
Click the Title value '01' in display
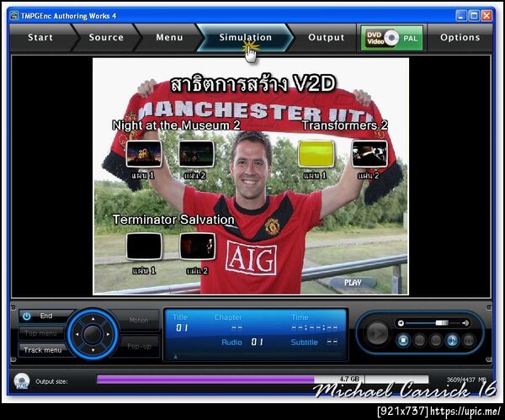click(181, 328)
